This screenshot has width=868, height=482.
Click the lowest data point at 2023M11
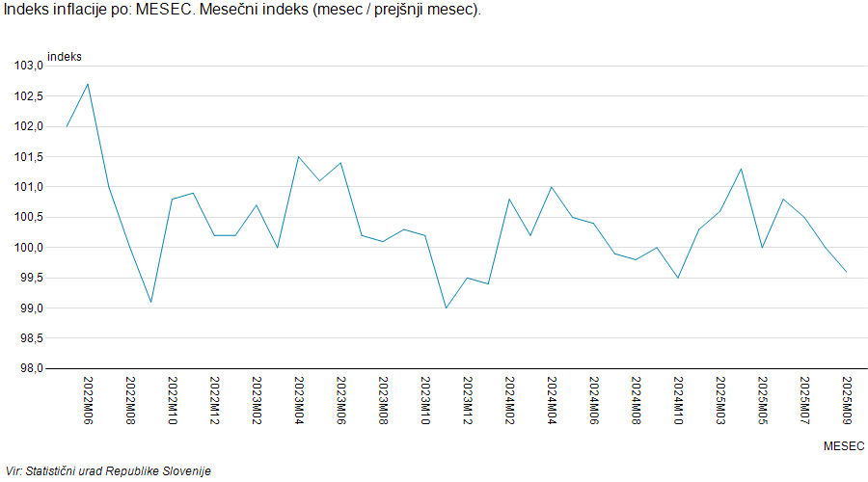(446, 308)
